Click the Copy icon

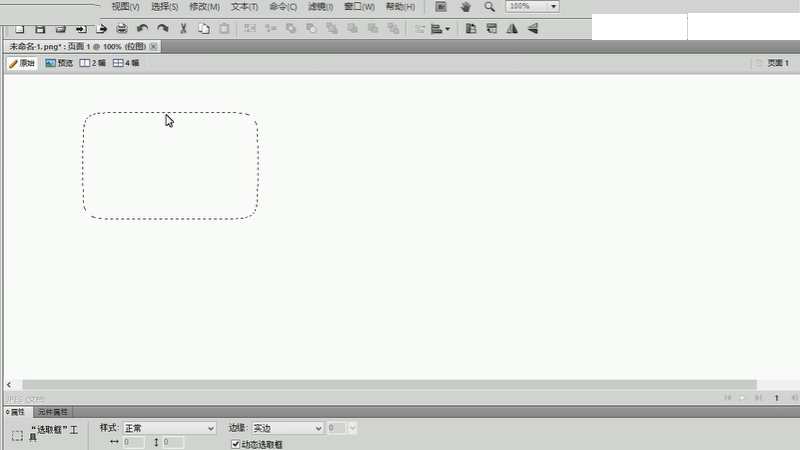(204, 29)
